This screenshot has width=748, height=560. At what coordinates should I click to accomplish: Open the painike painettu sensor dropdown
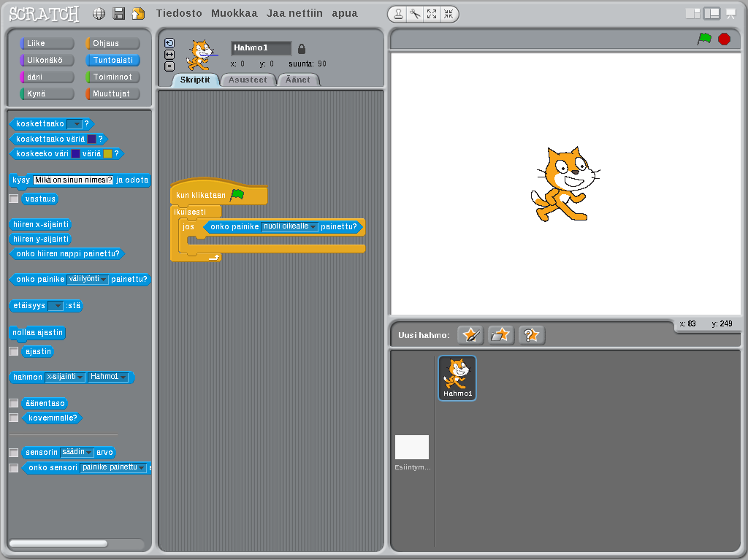click(x=113, y=467)
